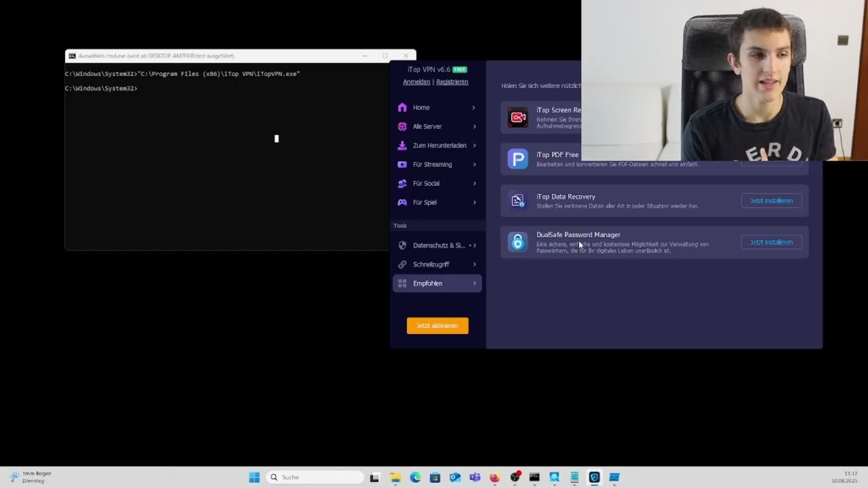The width and height of the screenshot is (868, 488).
Task: Open File Explorer from the taskbar
Action: (395, 477)
